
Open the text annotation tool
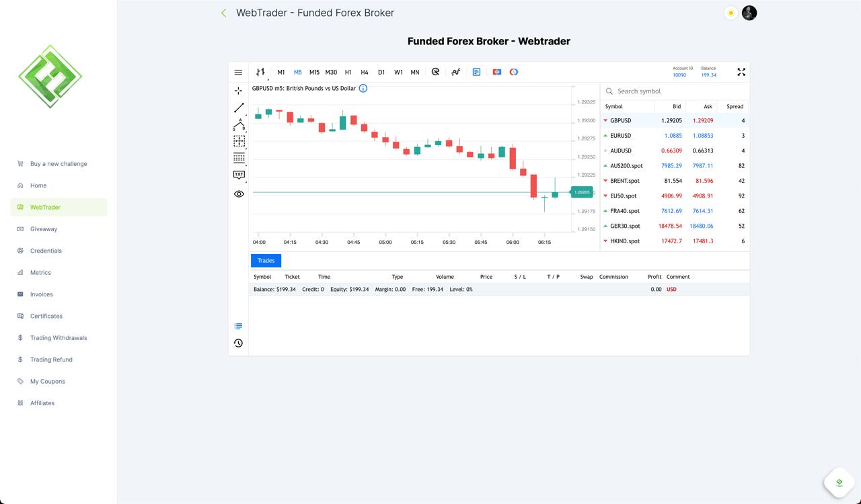tap(239, 175)
